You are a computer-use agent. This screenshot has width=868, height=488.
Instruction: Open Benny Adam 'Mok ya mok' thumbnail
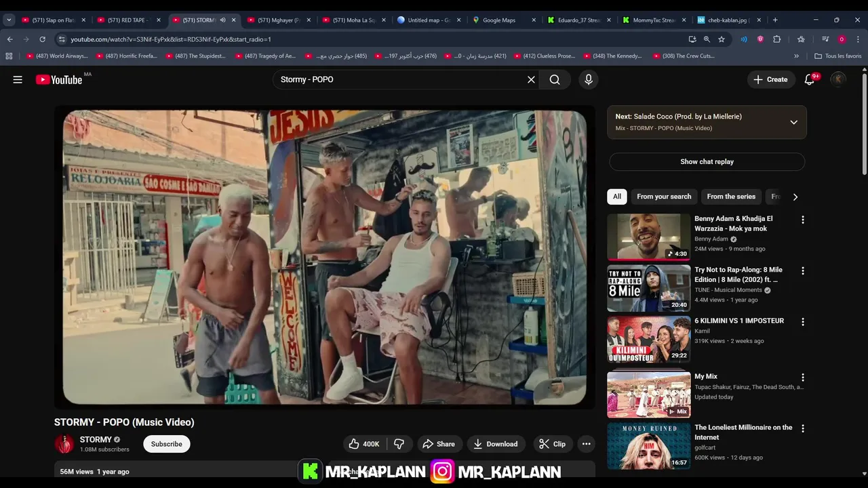pyautogui.click(x=648, y=237)
